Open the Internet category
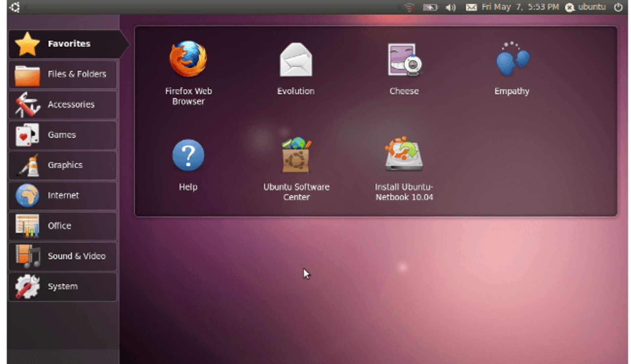The height and width of the screenshot is (364, 631). click(x=63, y=195)
